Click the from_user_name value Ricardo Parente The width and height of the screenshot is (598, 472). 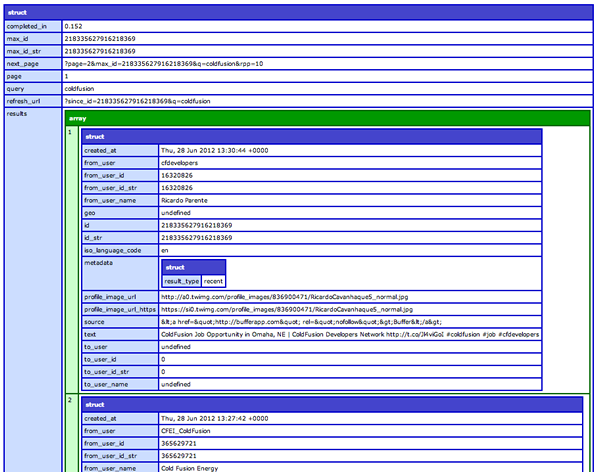point(184,201)
